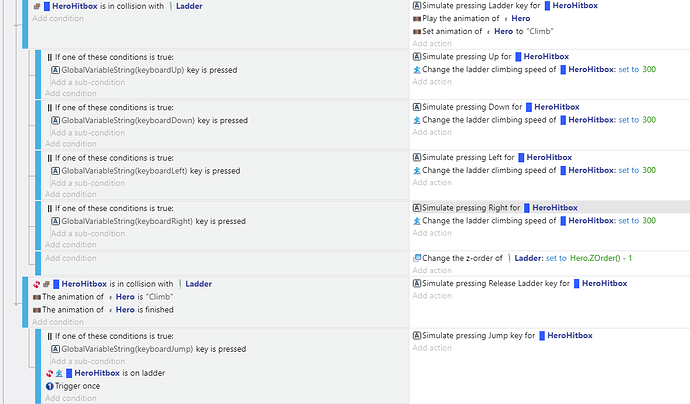This screenshot has width=690, height=404.
Task: Click 'Add condition' under the Ladder collision event
Action: click(58, 18)
